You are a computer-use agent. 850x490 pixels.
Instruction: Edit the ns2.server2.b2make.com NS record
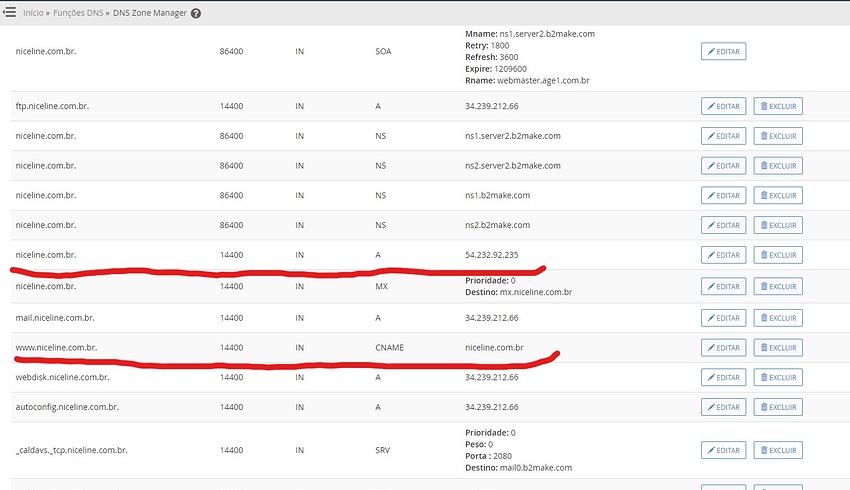click(723, 166)
